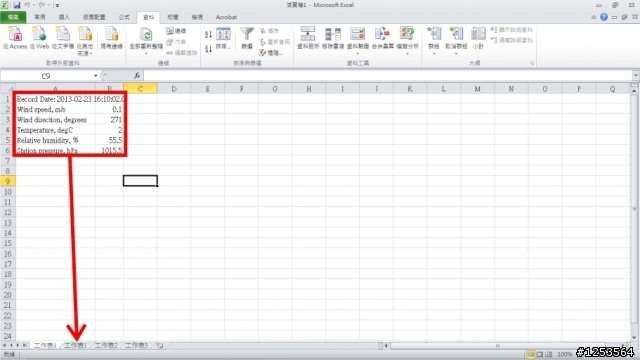Open the Connections list button
This screenshot has width=640, height=360.
(x=176, y=31)
